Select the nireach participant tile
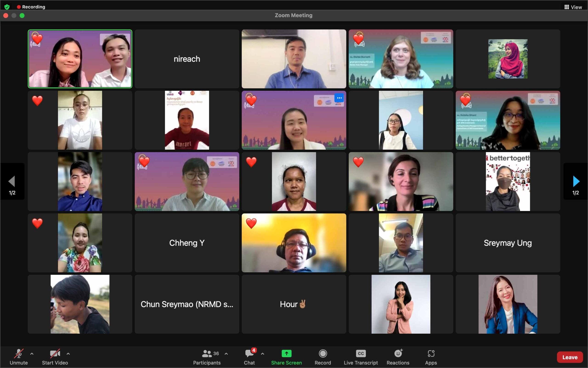 (x=187, y=59)
